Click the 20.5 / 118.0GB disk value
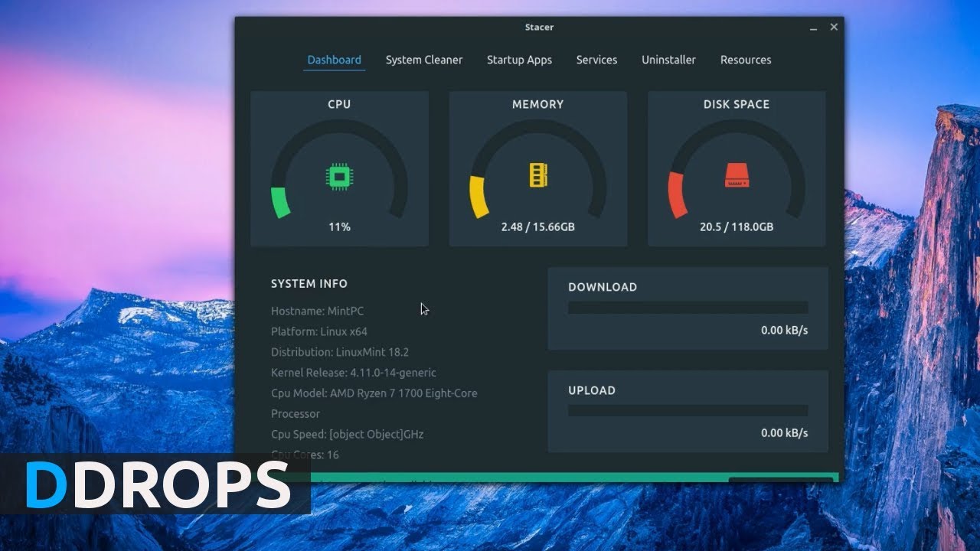Screen dimensions: 980x551 point(737,227)
